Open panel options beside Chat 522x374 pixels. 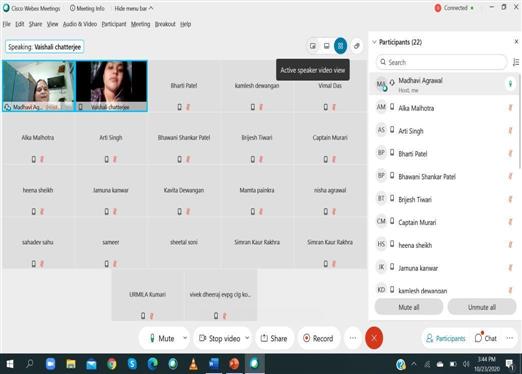pos(510,338)
